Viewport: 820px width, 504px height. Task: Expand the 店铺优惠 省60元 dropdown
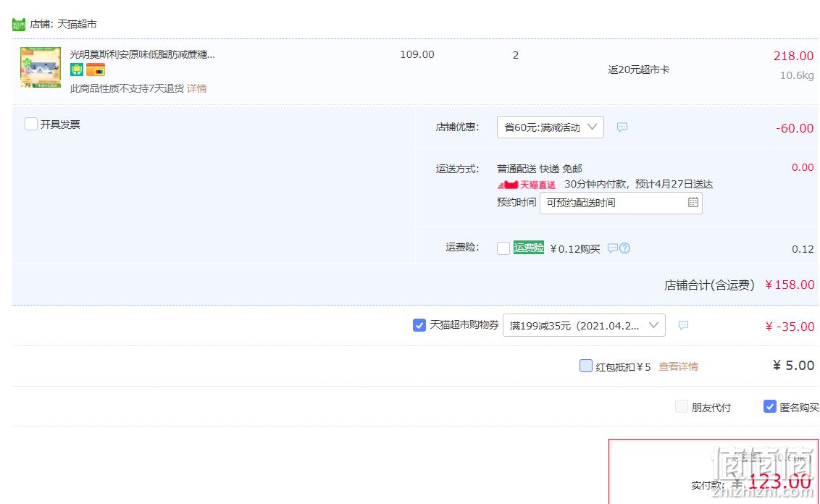coord(550,127)
